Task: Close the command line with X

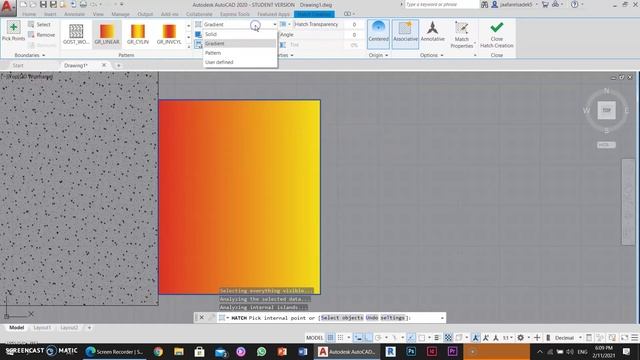Action: click(x=201, y=318)
